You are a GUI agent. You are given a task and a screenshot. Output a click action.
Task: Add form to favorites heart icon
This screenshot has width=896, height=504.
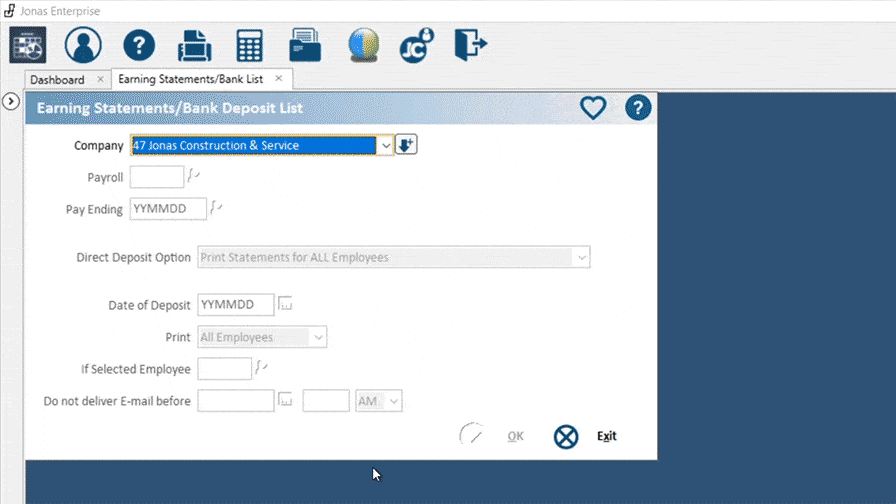[x=593, y=107]
